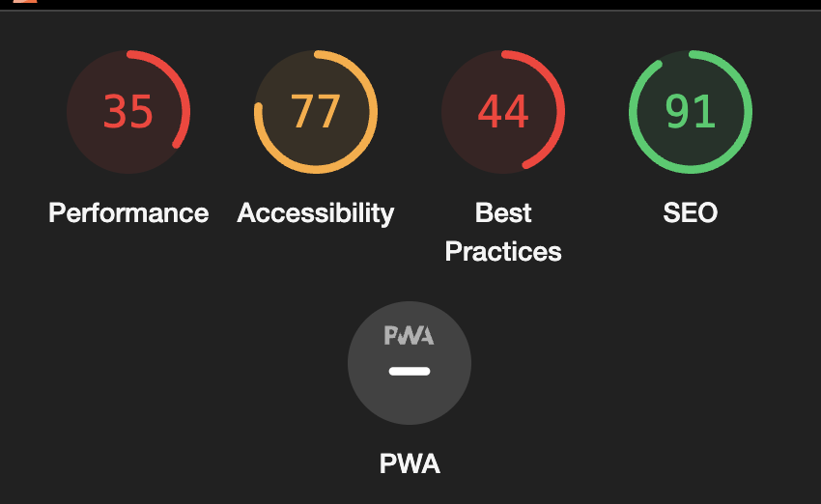Click the orange Lighthouse logo at top
The width and height of the screenshot is (821, 504).
click(25, 2)
